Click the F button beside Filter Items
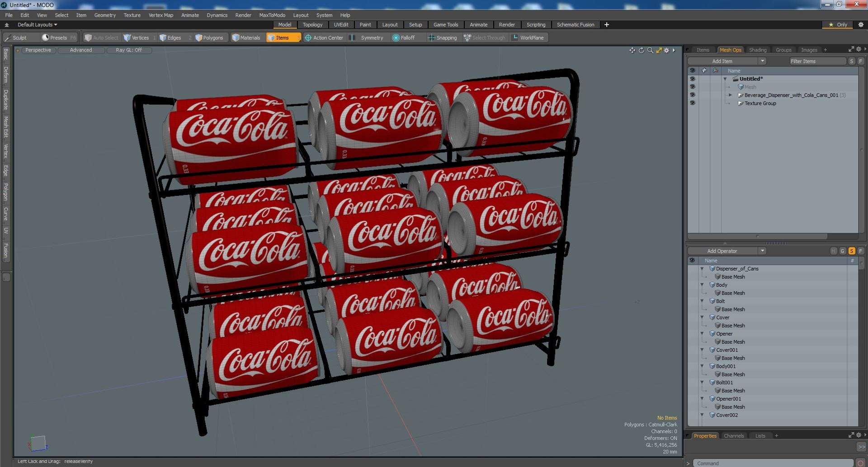868x467 pixels. [x=861, y=61]
